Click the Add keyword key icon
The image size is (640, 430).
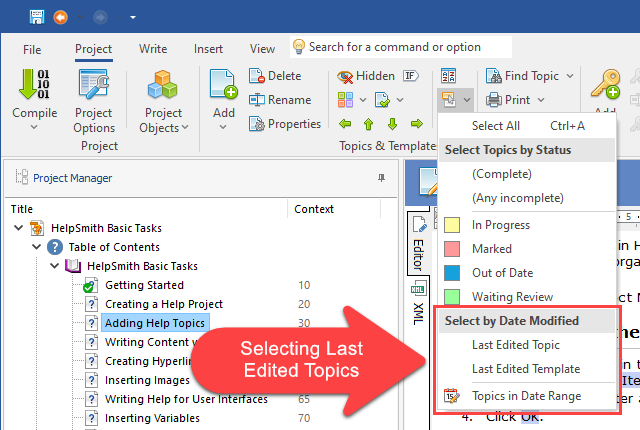tap(606, 84)
